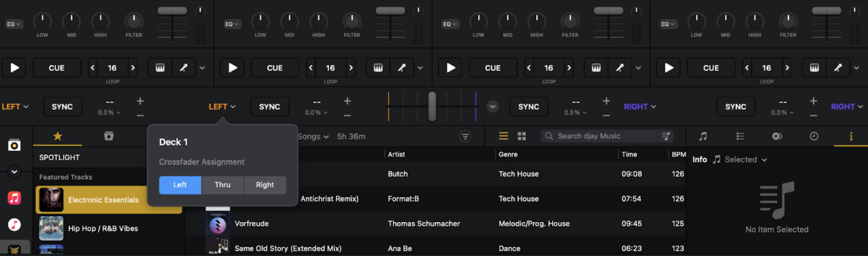
Task: Open the EQ dropdown on fourth deck
Action: (668, 24)
